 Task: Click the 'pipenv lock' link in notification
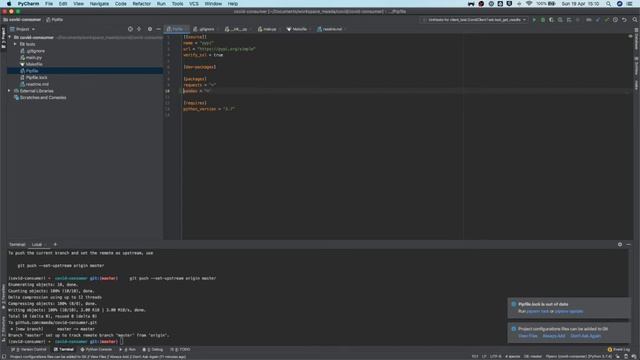tap(537, 311)
